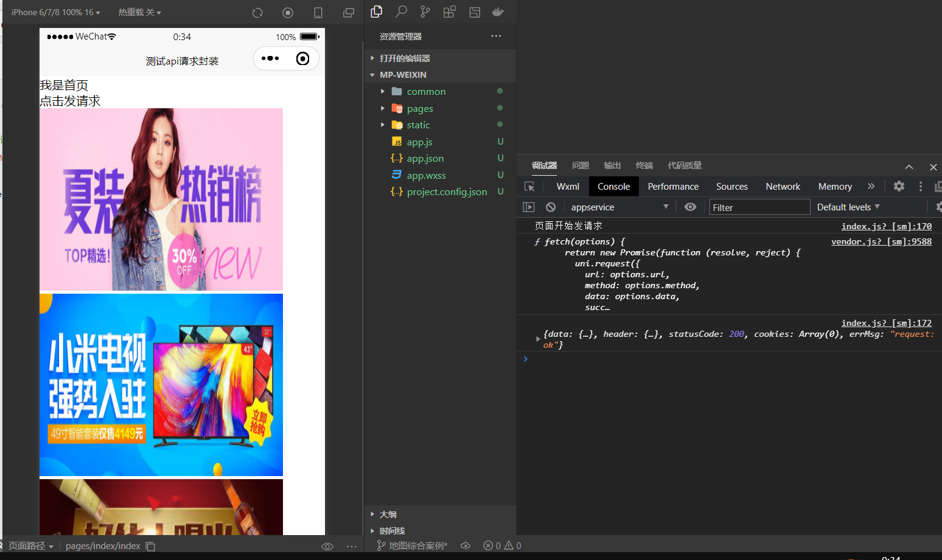The image size is (942, 560).
Task: Open vendor.js from console log link
Action: (881, 241)
